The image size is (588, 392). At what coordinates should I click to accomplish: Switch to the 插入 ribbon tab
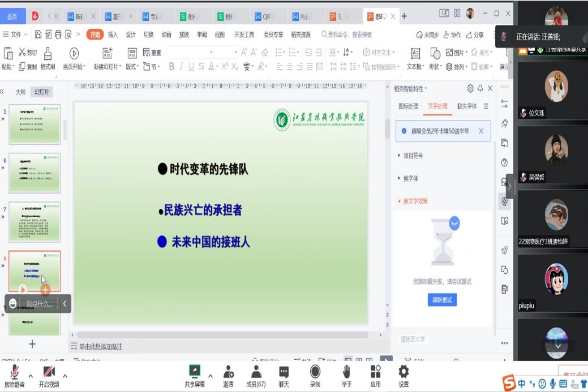point(113,35)
